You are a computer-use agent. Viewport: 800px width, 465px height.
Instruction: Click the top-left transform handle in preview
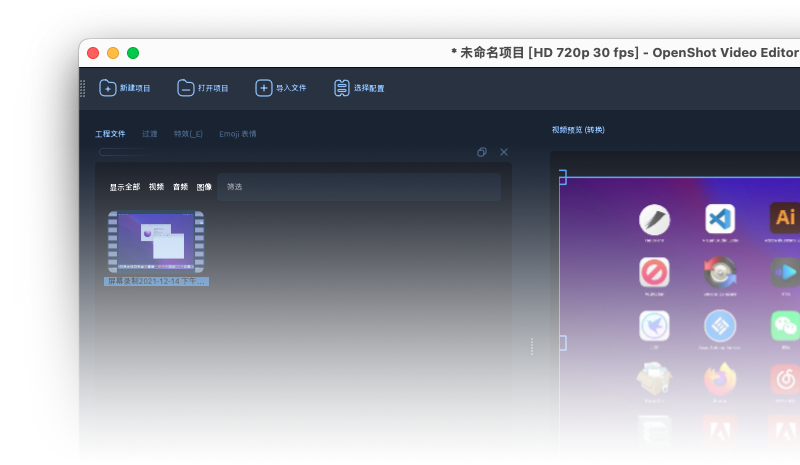(x=561, y=178)
